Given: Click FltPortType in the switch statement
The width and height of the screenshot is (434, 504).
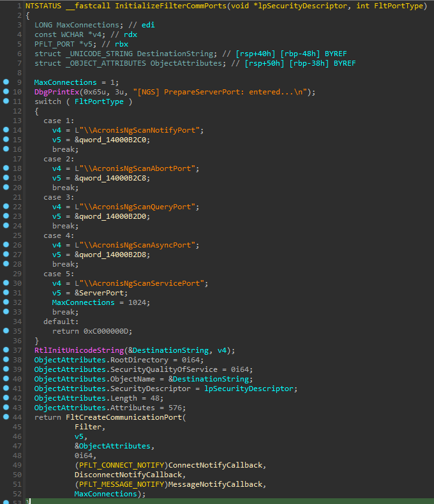Looking at the screenshot, I should 99,101.
